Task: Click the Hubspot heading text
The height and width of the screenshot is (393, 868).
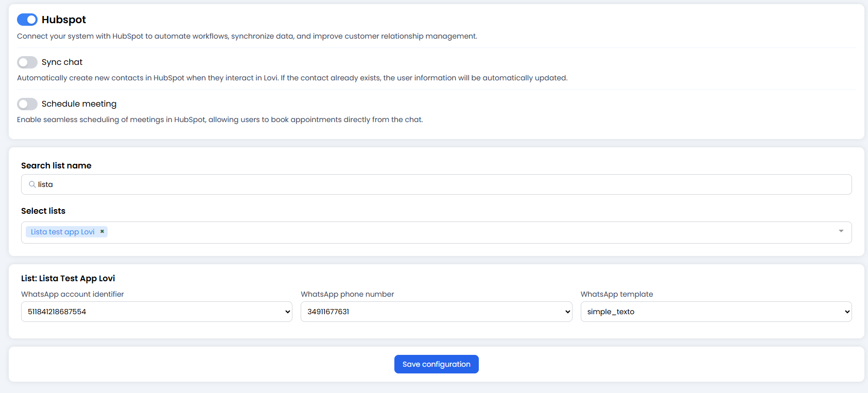Action: pyautogui.click(x=64, y=20)
